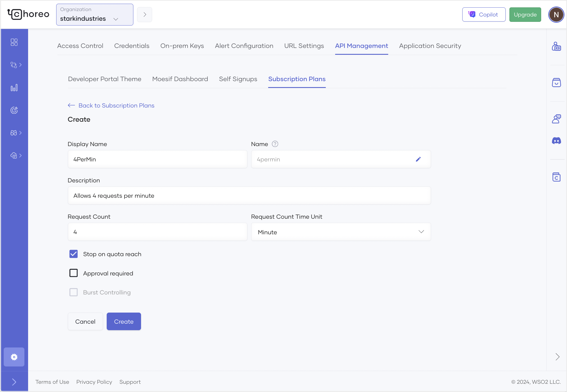The width and height of the screenshot is (567, 392).
Task: Click the green Upgrade button
Action: pyautogui.click(x=525, y=15)
